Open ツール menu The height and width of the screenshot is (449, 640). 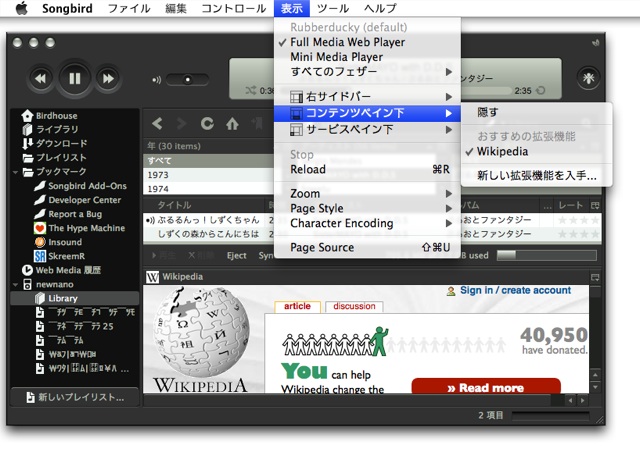point(333,8)
